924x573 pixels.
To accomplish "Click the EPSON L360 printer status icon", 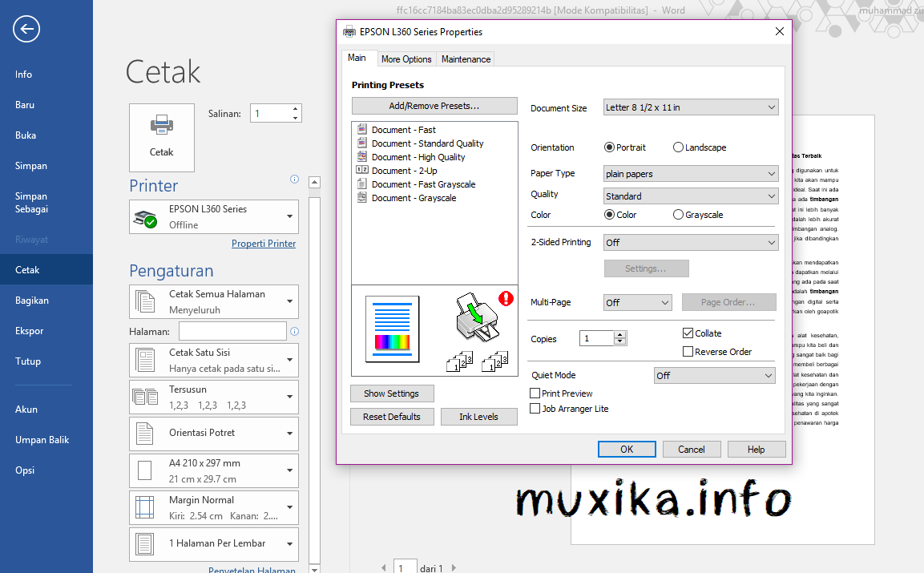I will click(x=146, y=218).
